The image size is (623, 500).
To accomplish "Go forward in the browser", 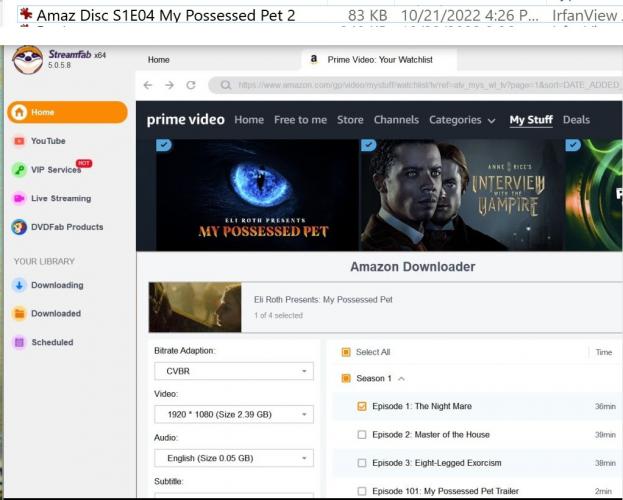I will point(170,85).
